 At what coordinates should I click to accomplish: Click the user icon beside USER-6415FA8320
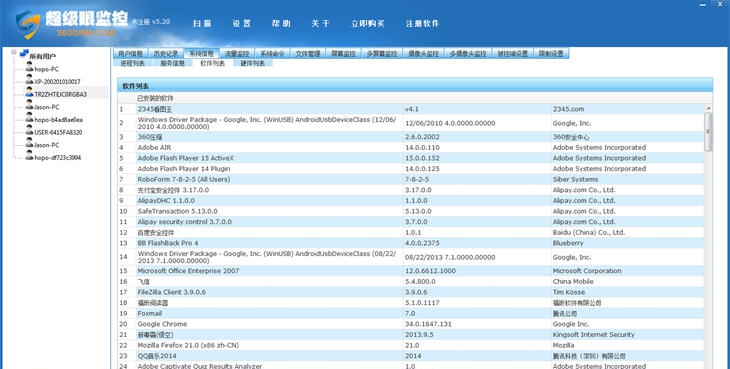(29, 131)
